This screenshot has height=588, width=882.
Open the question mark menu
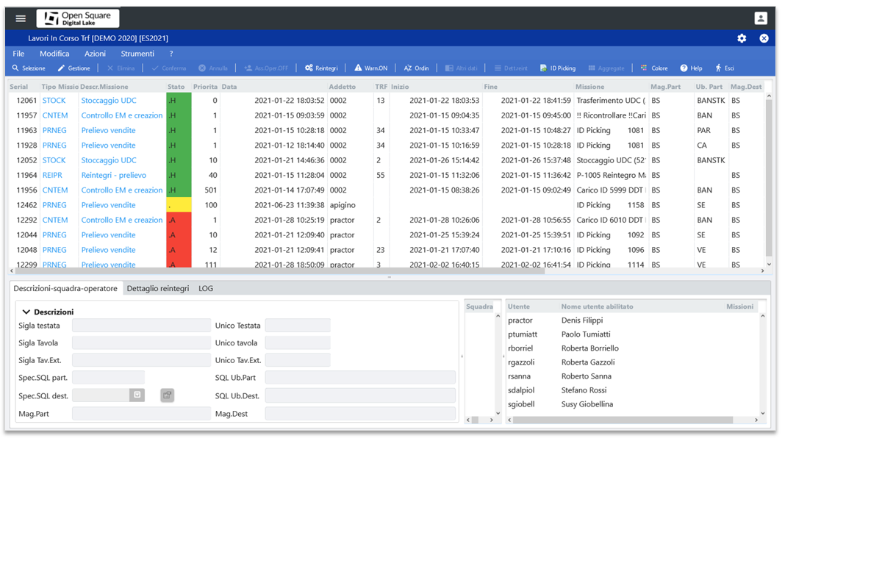[x=171, y=54]
